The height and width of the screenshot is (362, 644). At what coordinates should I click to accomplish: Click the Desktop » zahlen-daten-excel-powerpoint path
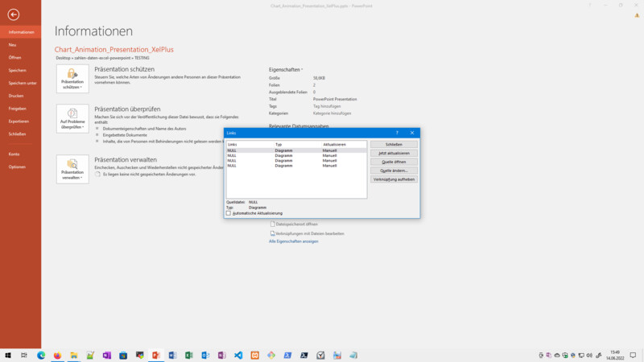pyautogui.click(x=102, y=58)
